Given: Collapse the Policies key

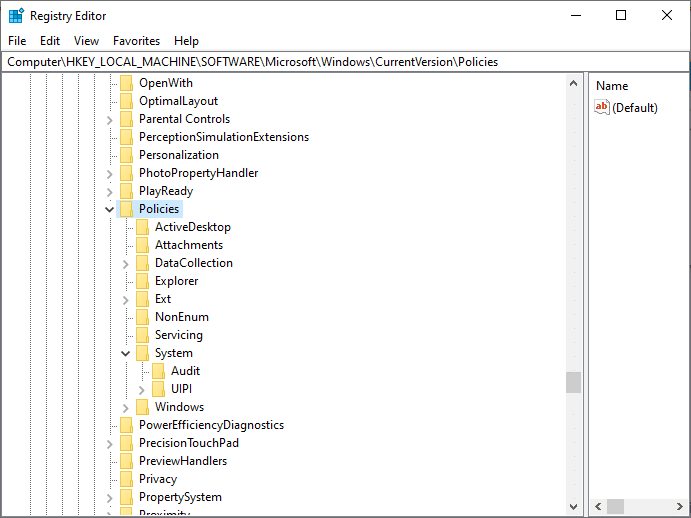Looking at the screenshot, I should pos(109,209).
